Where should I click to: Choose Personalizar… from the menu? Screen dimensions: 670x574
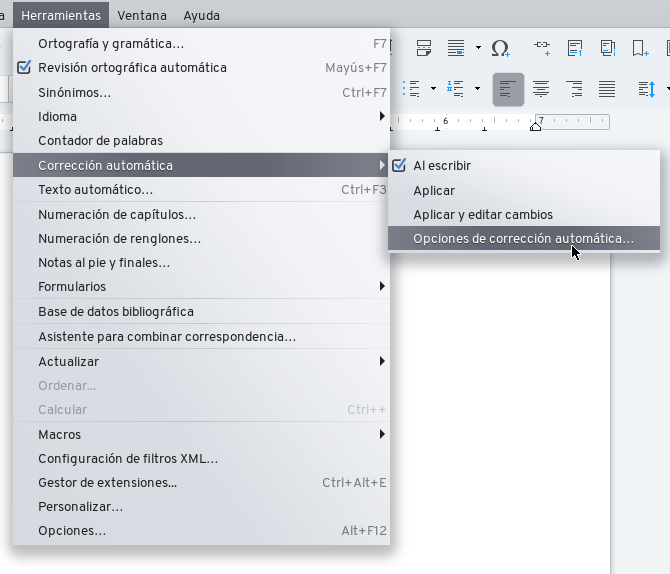point(201,506)
